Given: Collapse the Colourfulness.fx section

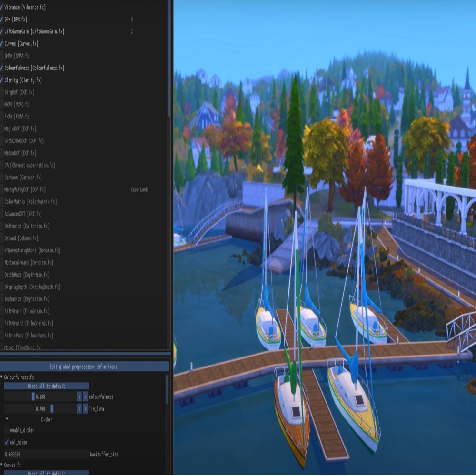Looking at the screenshot, I should click(x=1, y=377).
